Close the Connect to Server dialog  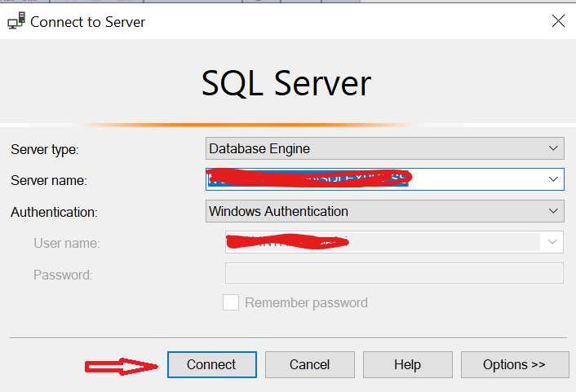[558, 22]
